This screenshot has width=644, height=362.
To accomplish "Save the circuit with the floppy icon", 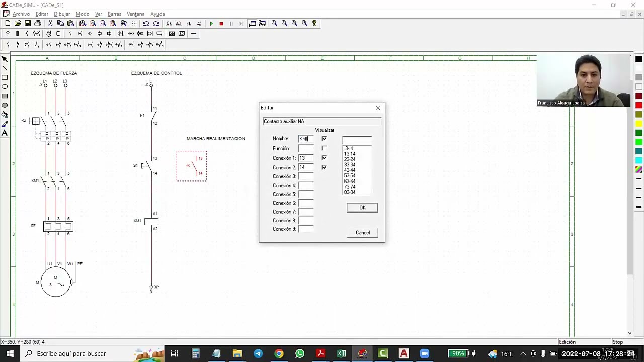I will (28, 23).
